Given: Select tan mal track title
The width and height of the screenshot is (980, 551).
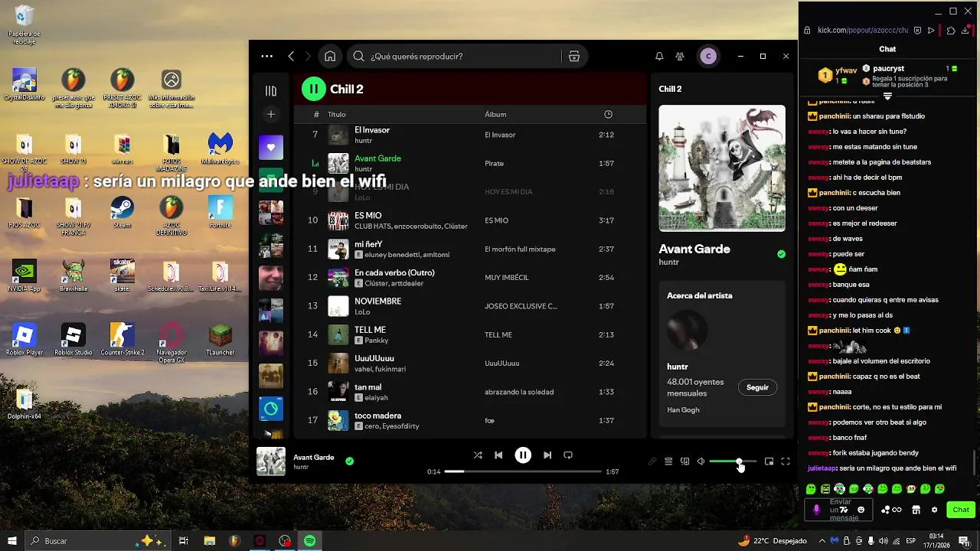Looking at the screenshot, I should coord(367,387).
